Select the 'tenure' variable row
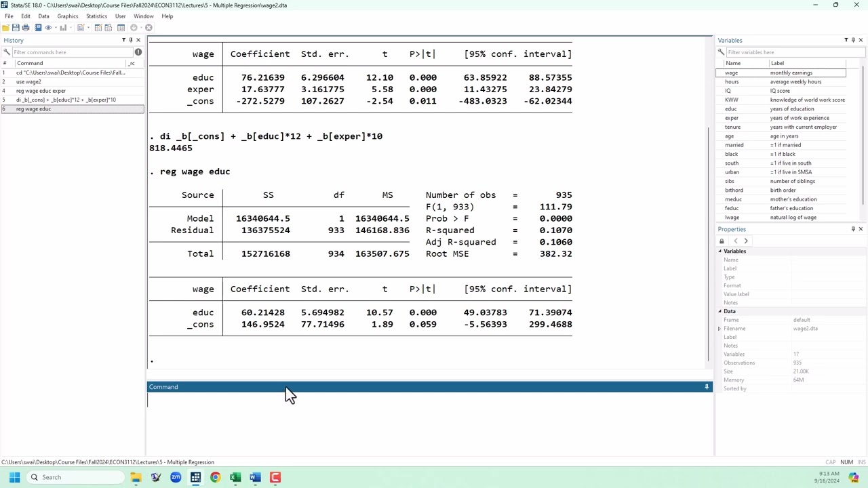 click(x=781, y=127)
